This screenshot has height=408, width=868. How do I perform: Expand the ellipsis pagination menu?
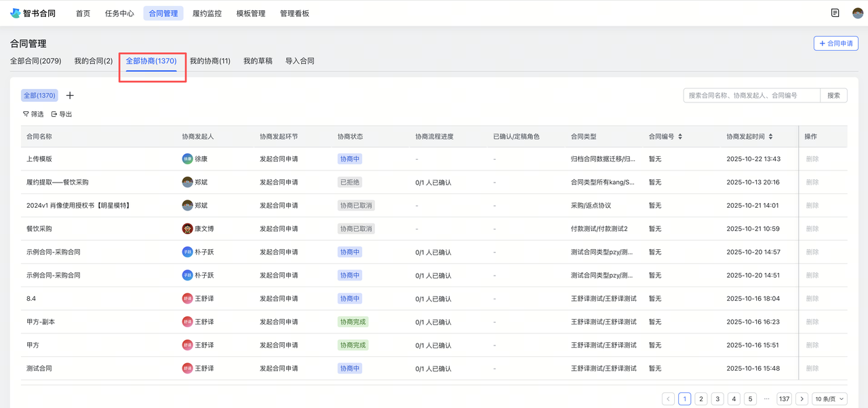(766, 398)
